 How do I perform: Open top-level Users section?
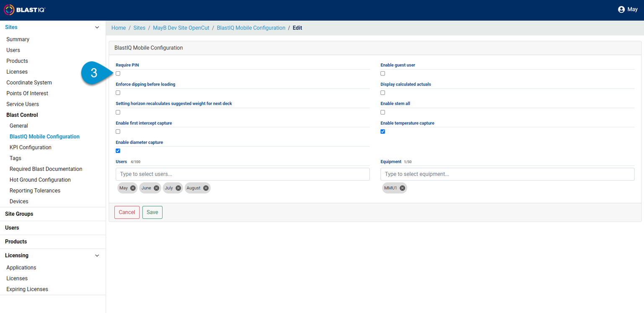(12, 228)
